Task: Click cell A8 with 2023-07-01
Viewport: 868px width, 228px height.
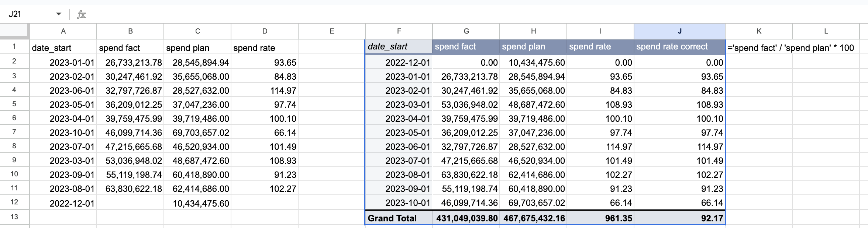Action: [63, 146]
